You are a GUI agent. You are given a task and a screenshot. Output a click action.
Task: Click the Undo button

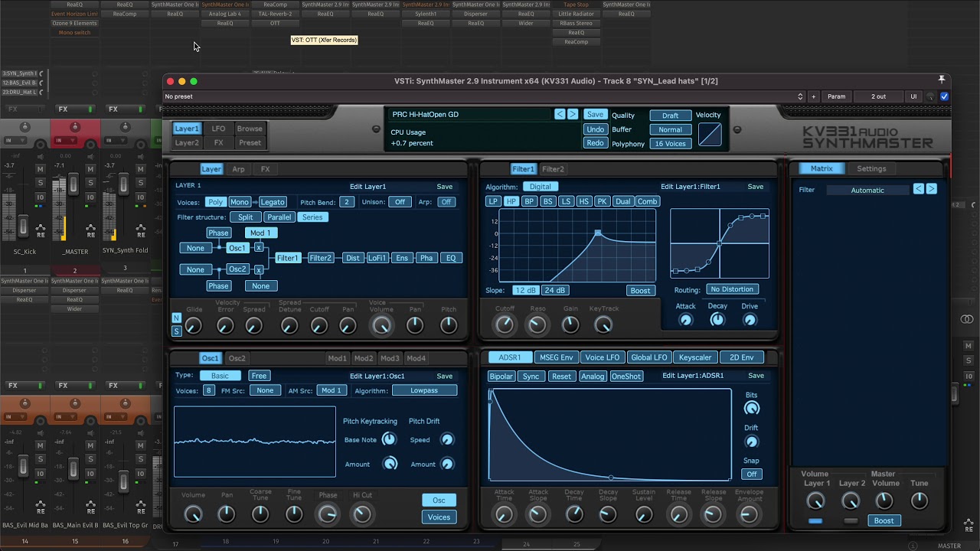[x=595, y=129]
